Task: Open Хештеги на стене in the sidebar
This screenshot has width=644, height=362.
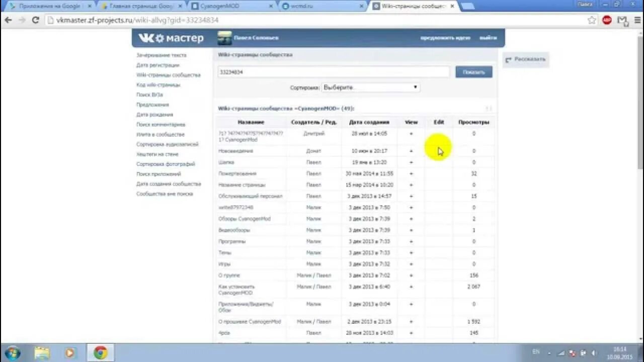Action: tap(157, 154)
